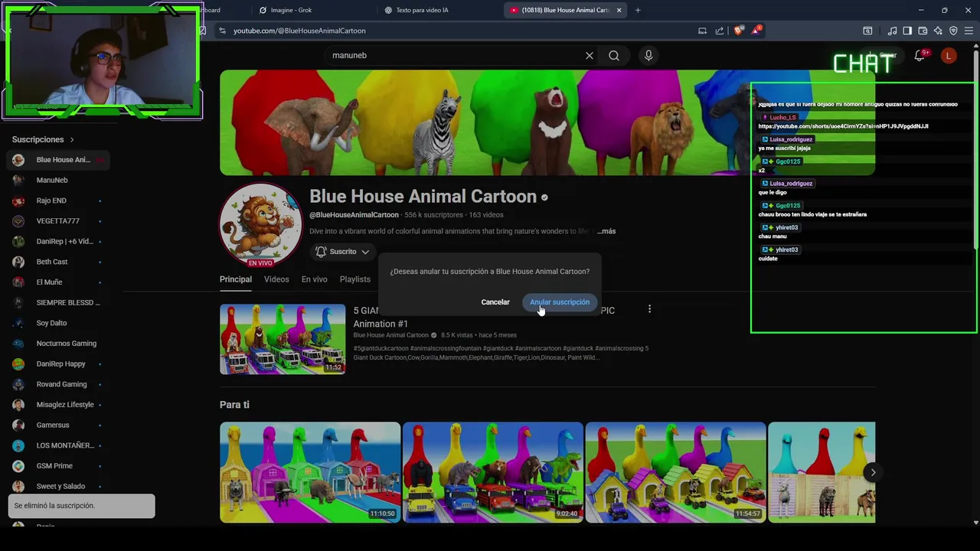Open GSM Prime subscription channel
The width and height of the screenshot is (980, 551).
pos(58,466)
